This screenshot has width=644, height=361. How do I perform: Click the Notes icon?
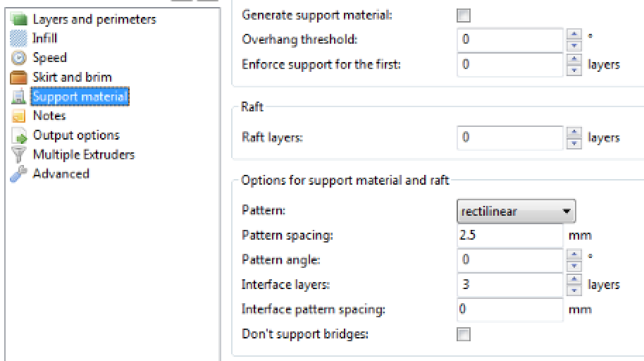click(20, 116)
